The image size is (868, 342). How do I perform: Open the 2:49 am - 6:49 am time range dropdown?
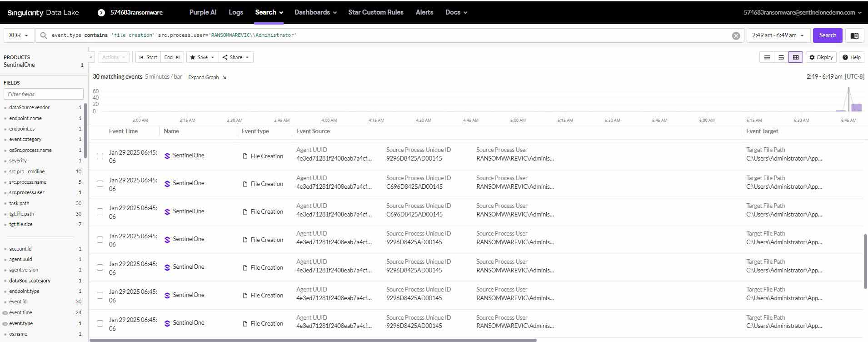[x=778, y=35]
